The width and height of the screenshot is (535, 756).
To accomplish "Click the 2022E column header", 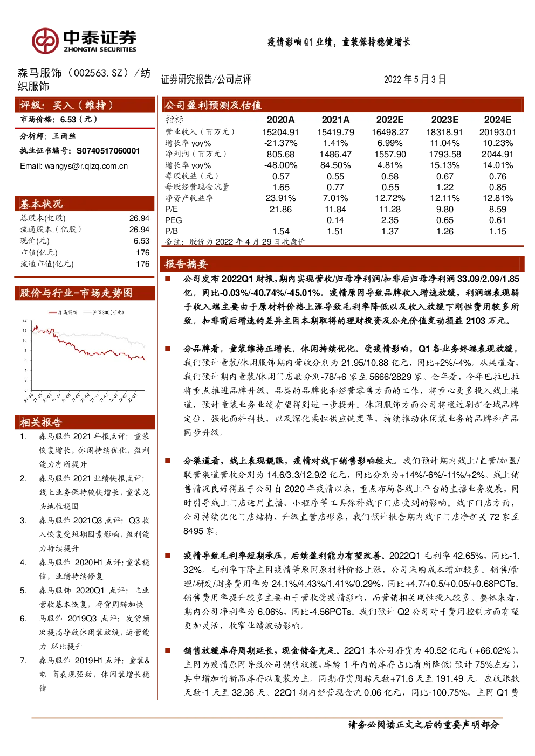I will [390, 120].
